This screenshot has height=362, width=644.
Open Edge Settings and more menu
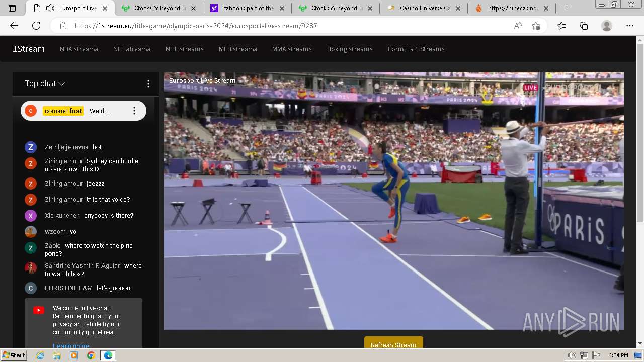pyautogui.click(x=630, y=26)
